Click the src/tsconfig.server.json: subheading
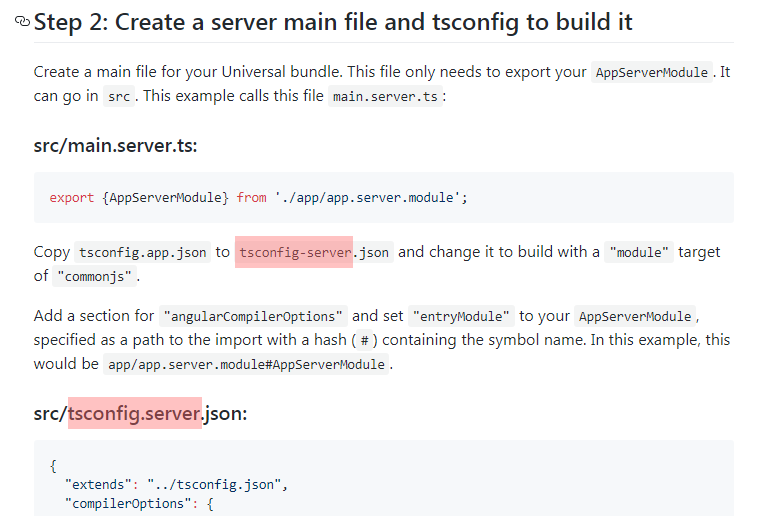 point(140,413)
